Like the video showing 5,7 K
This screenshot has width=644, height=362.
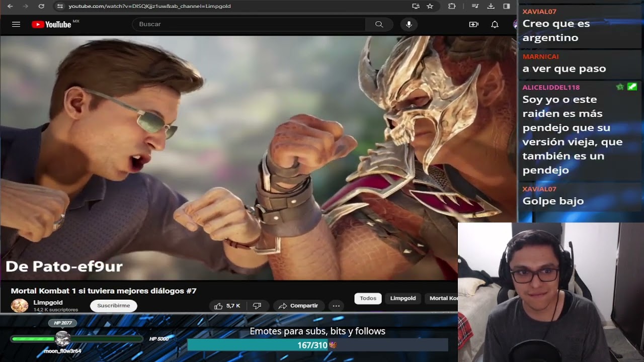pos(227,306)
